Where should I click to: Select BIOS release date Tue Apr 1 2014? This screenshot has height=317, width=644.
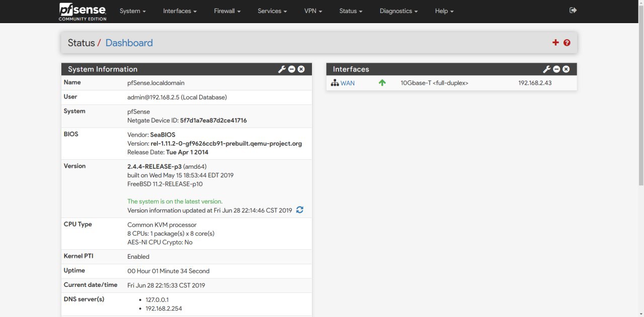coord(187,152)
